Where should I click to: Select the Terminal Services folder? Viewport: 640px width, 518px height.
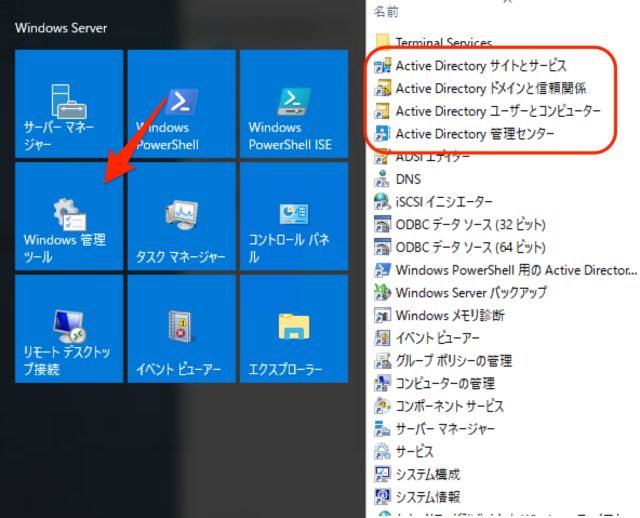433,42
